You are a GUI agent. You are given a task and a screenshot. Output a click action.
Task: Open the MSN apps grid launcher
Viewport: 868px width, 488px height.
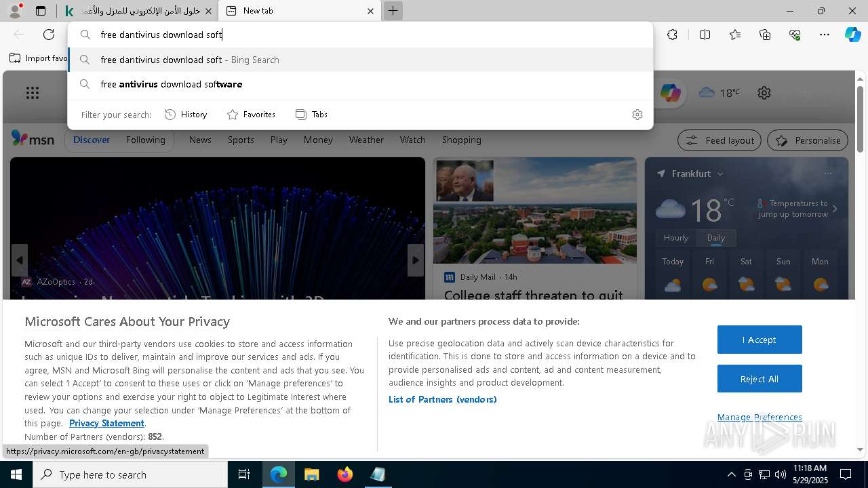[32, 93]
